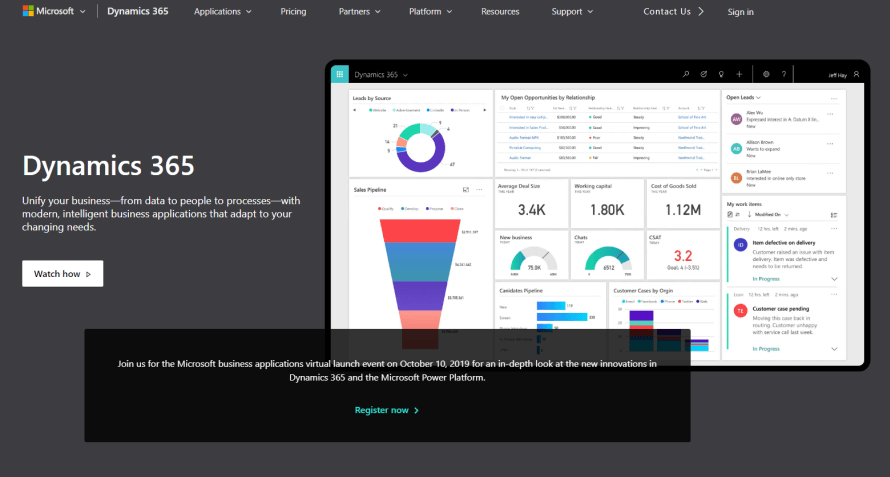Click the Website legend swatch in Leads by Source
Viewport: 890px width, 477px height.
tap(371, 110)
